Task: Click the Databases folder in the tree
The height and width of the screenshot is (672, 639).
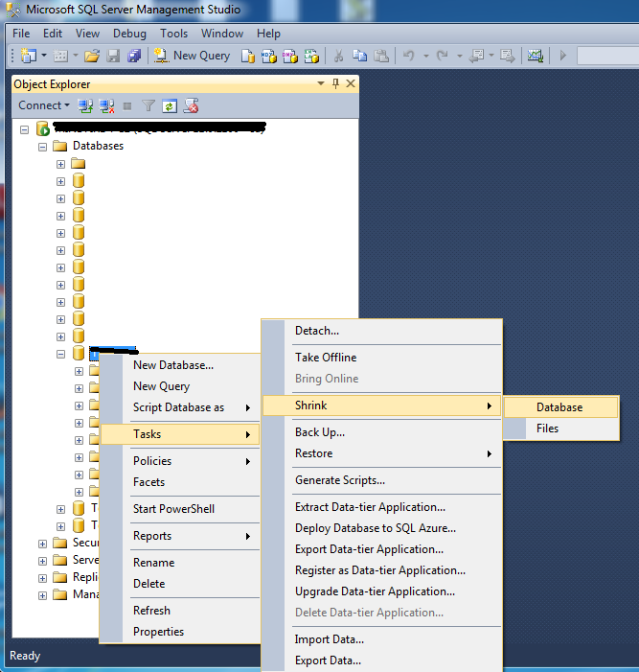Action: point(88,146)
